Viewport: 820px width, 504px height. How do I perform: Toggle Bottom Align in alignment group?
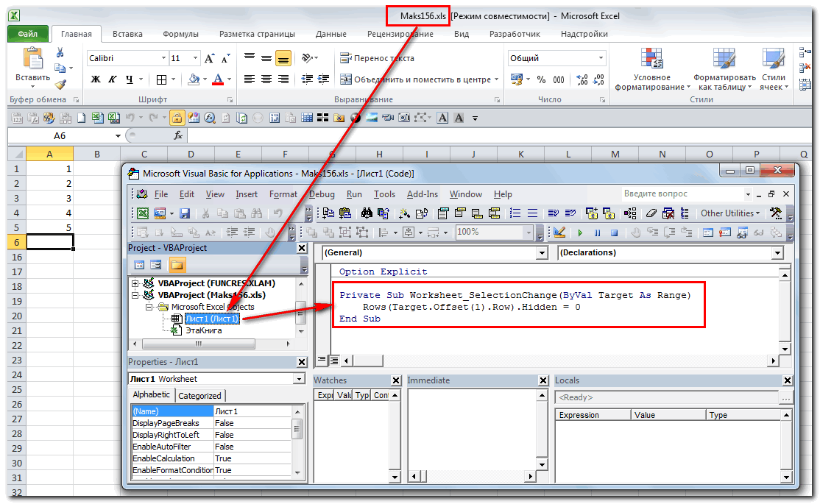click(x=283, y=59)
